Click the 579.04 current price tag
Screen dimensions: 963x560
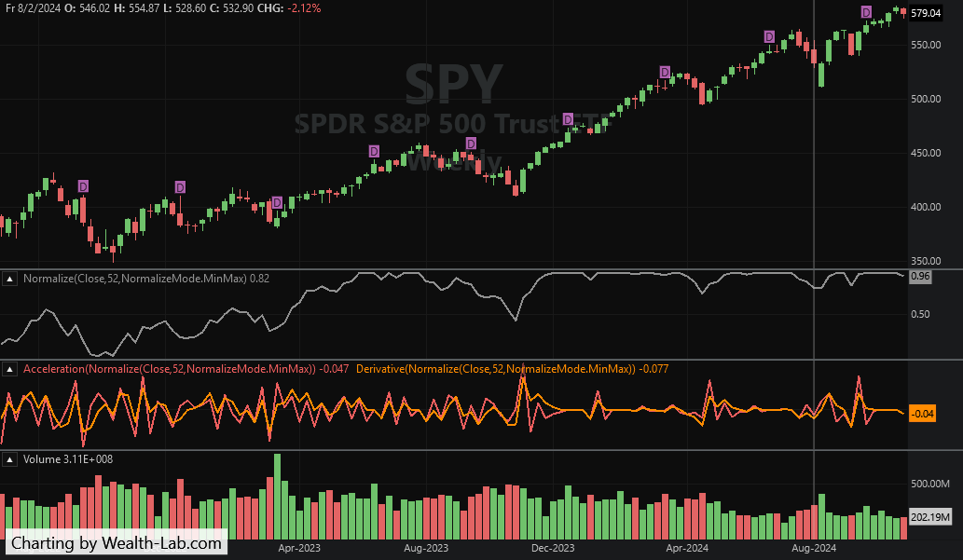(x=927, y=14)
